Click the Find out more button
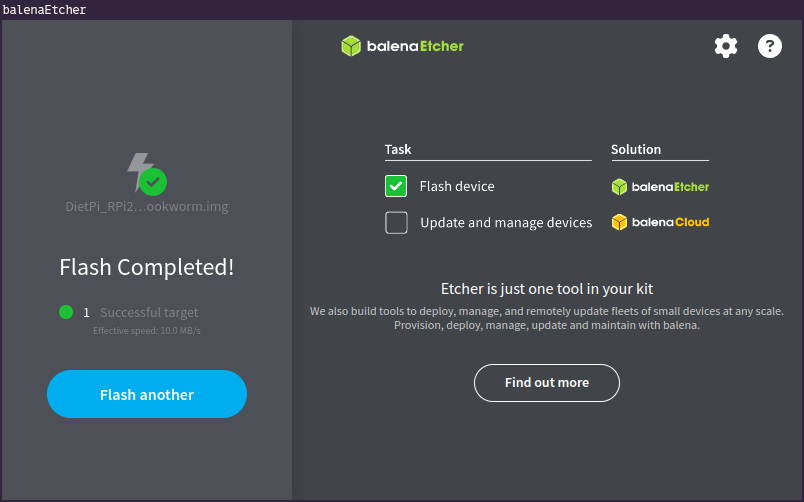The width and height of the screenshot is (804, 502). click(546, 382)
